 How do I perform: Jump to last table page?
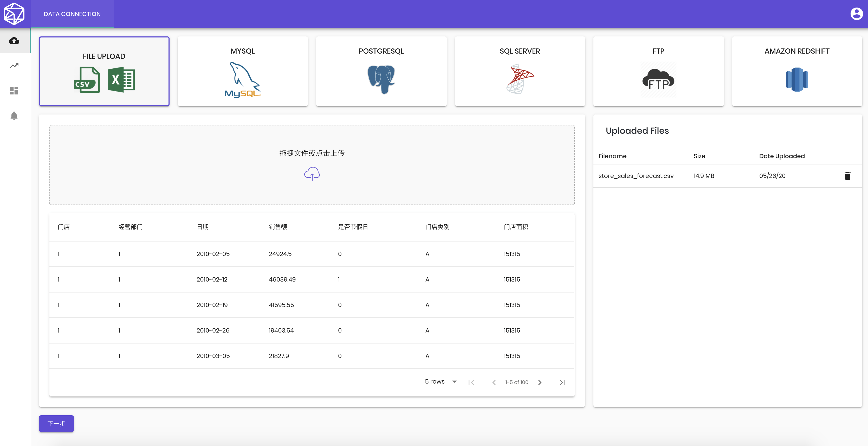click(x=562, y=382)
